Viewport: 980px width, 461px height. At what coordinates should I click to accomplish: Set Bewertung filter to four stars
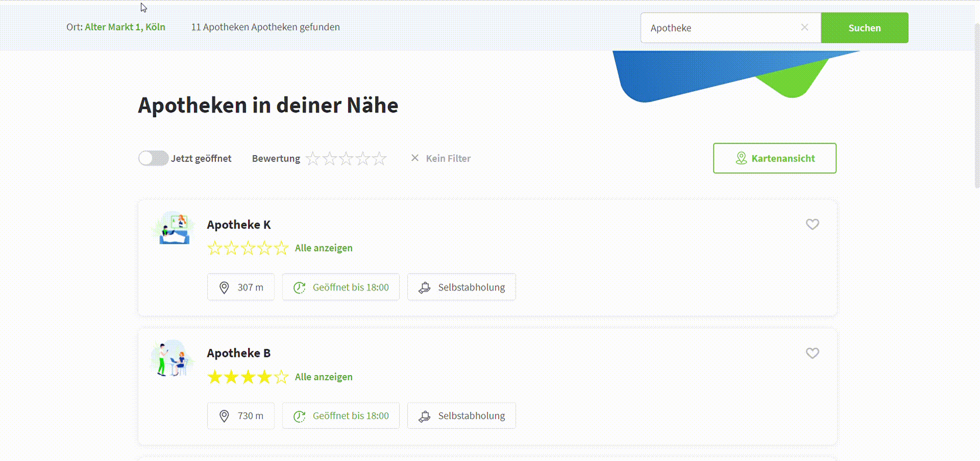click(x=362, y=158)
